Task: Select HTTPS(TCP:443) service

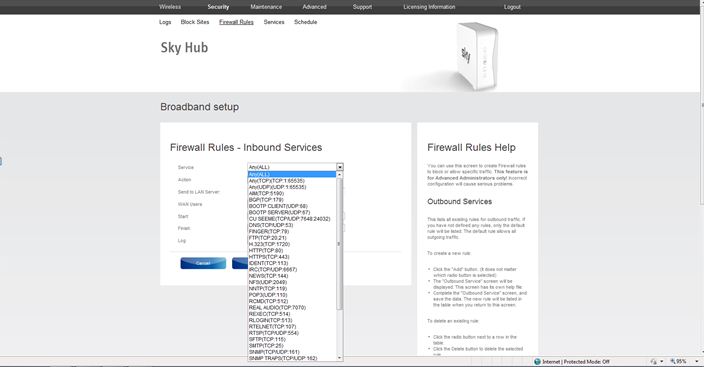Action: (292, 257)
